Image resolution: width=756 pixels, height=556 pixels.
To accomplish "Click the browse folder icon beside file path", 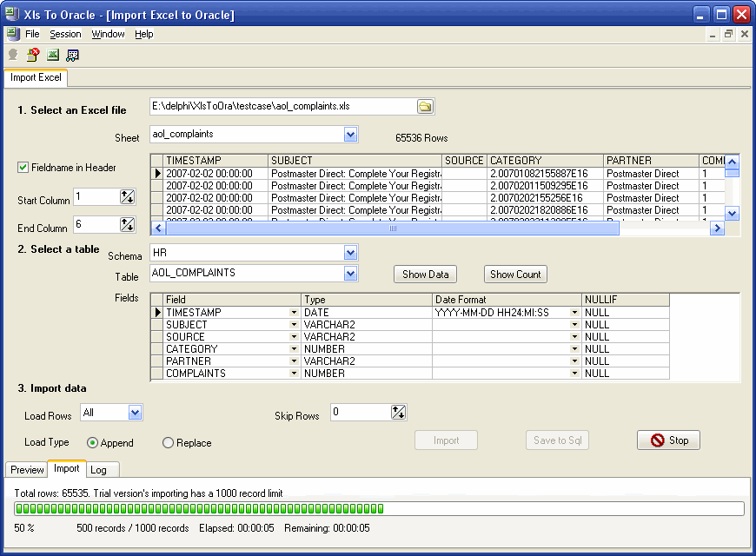I will pyautogui.click(x=425, y=106).
